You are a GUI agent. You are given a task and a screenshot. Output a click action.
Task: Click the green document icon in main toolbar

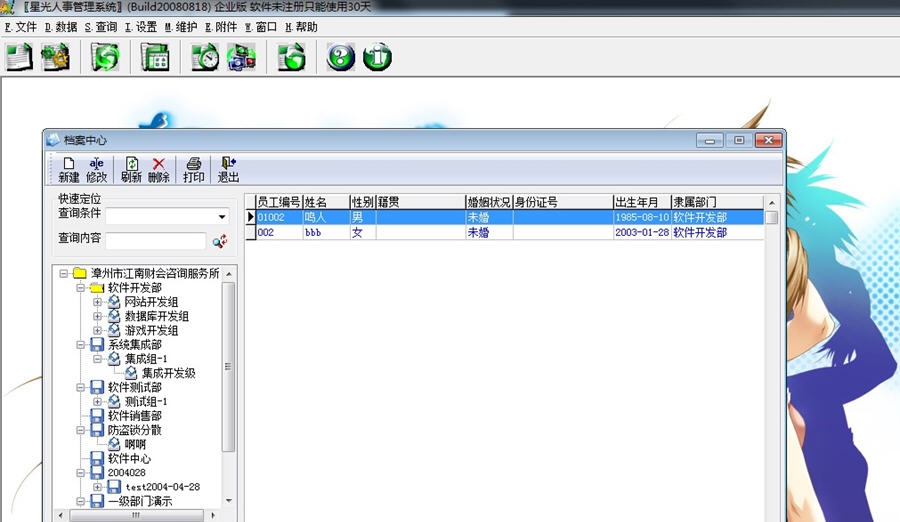tap(19, 57)
